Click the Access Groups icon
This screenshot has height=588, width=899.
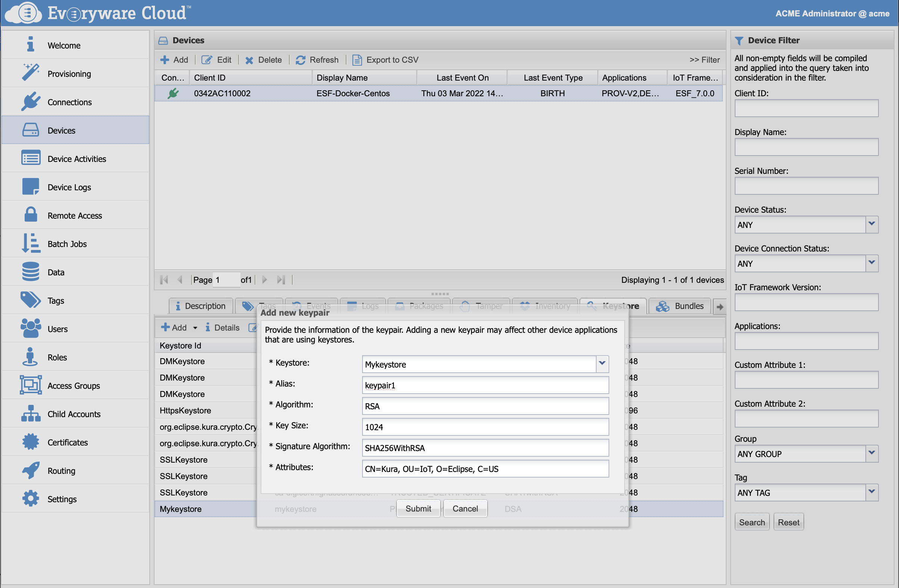point(31,385)
